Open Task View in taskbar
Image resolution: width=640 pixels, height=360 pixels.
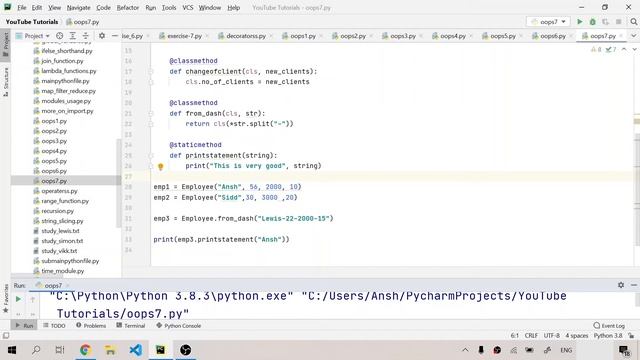coord(60,350)
